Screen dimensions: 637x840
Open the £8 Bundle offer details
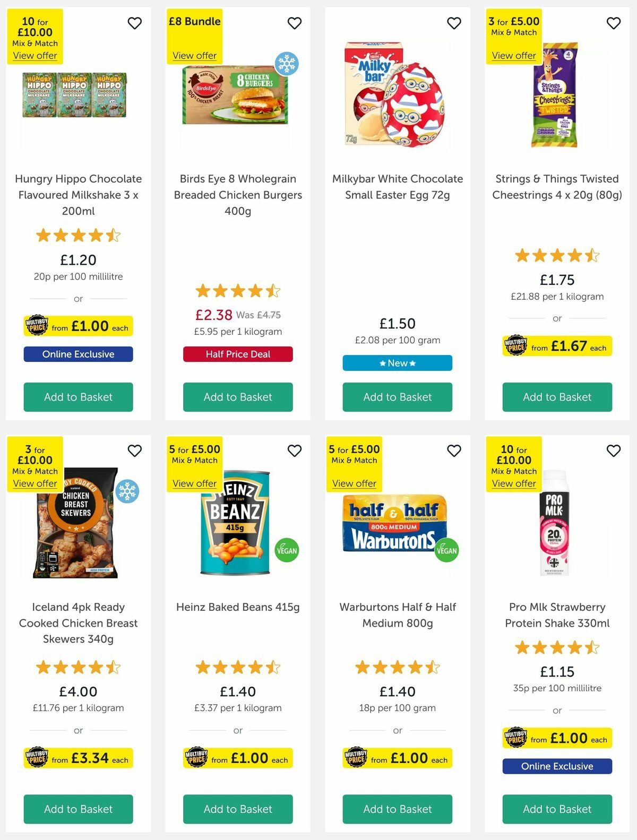click(194, 55)
